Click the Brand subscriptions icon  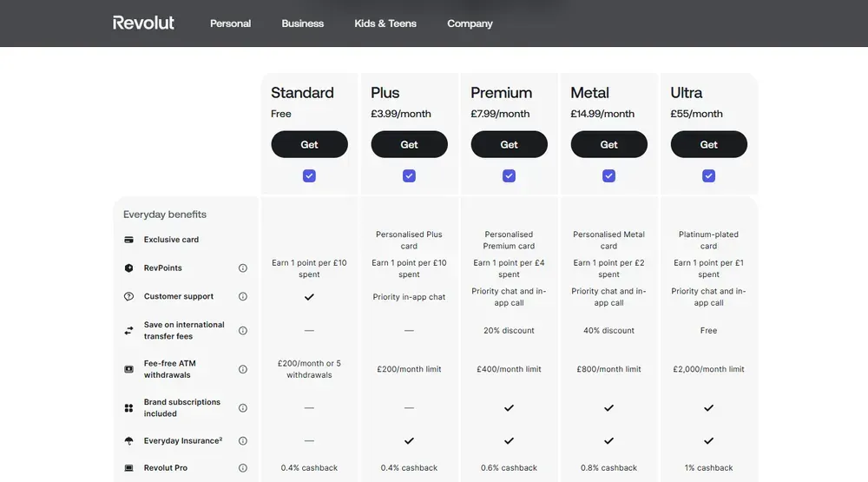[128, 408]
